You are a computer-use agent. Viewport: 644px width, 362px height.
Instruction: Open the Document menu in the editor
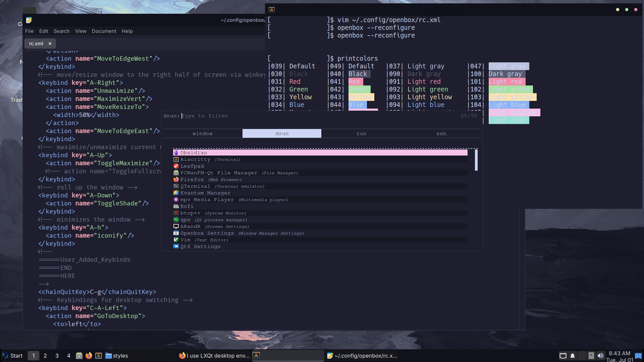(x=104, y=31)
